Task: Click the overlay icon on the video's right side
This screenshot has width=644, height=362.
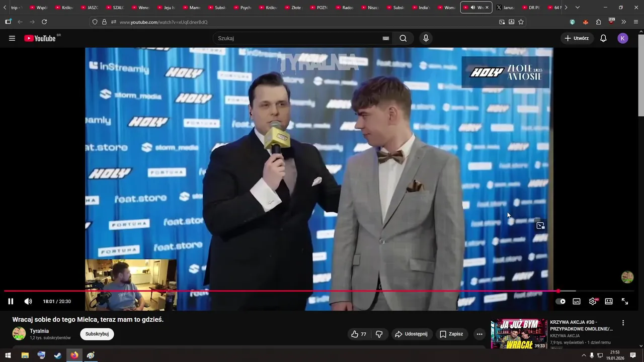Action: tap(540, 226)
